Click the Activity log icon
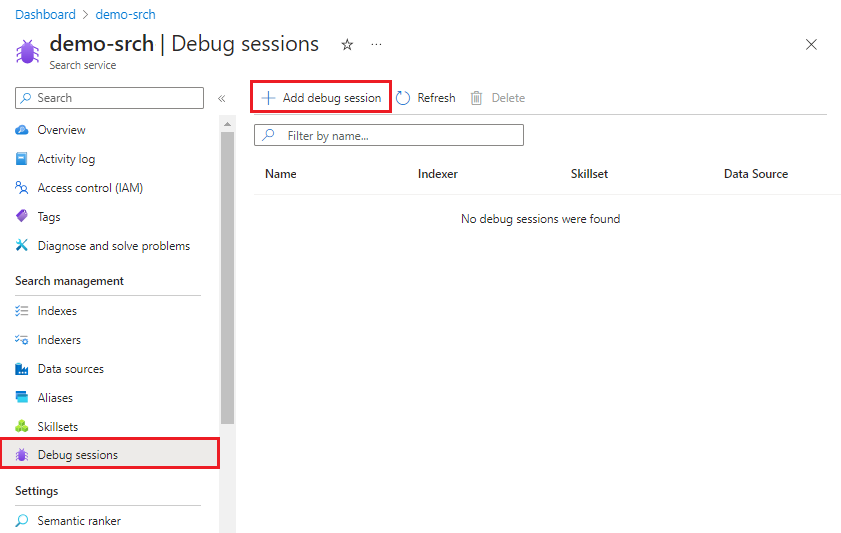 coord(22,159)
